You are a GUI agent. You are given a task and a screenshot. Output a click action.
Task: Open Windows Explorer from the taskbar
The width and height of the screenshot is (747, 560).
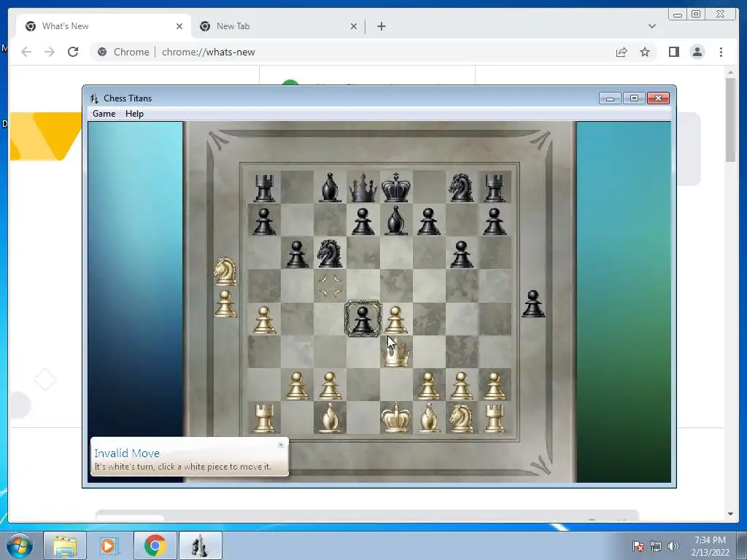point(65,545)
